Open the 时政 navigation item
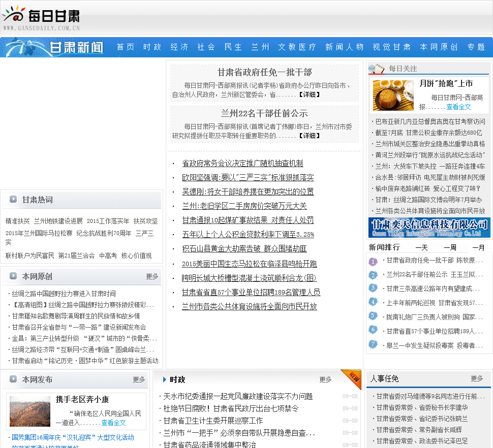The width and height of the screenshot is (493, 448). pos(152,47)
